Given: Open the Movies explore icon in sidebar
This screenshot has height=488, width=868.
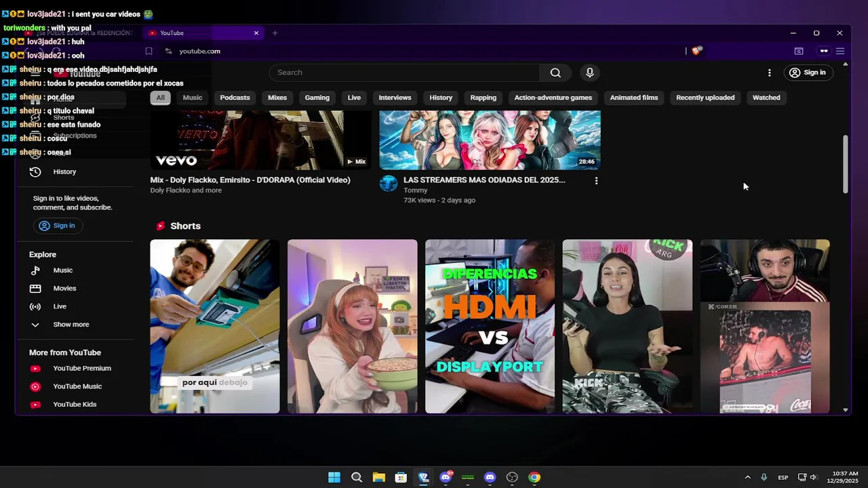Looking at the screenshot, I should click(x=35, y=289).
